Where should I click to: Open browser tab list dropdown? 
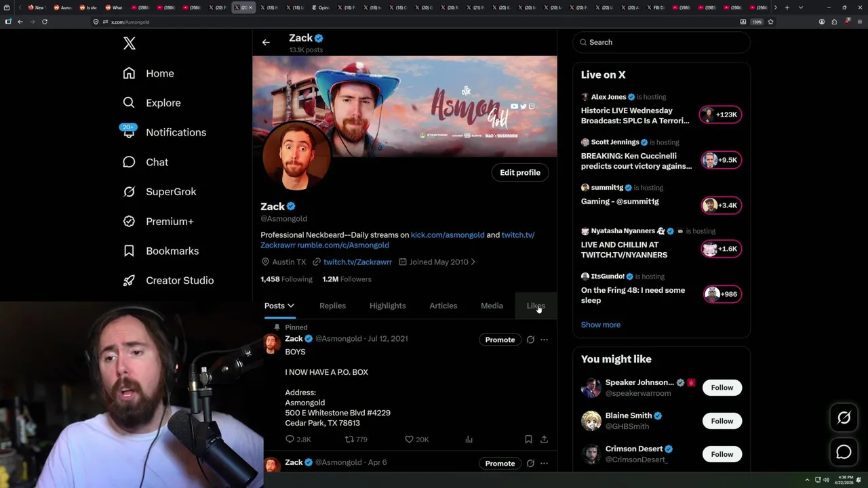(801, 7)
